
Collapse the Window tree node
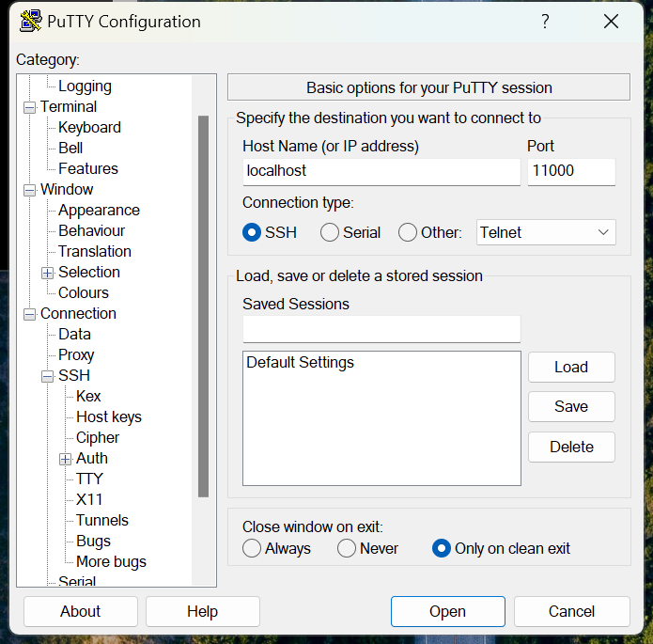click(x=29, y=191)
